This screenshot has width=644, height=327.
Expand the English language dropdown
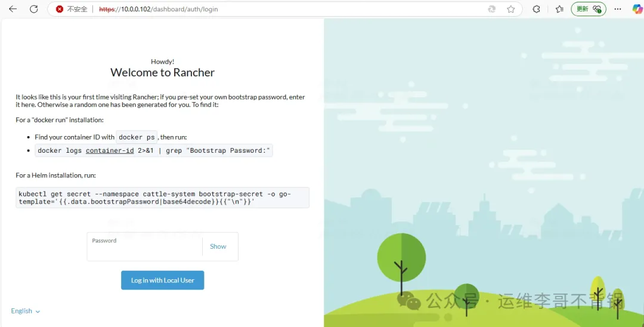[26, 311]
